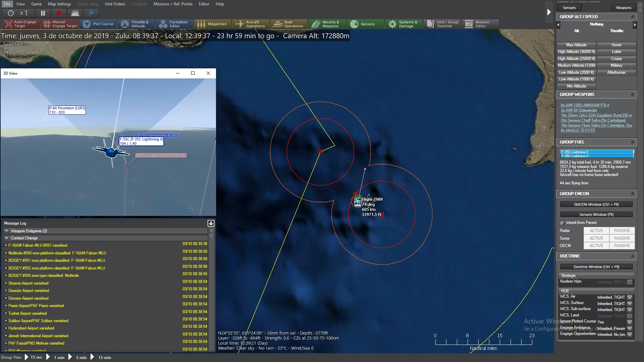Open Plot Course tool
The width and height of the screenshot is (644, 362).
click(98, 24)
